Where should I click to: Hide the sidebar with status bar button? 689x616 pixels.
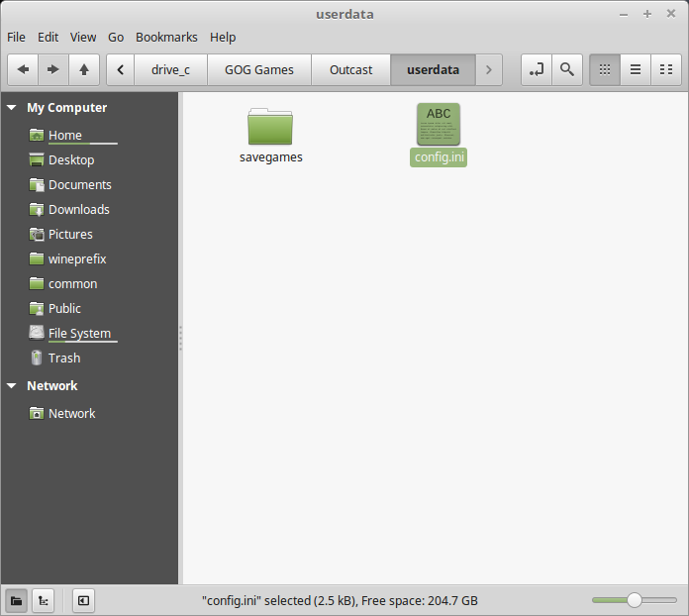pyautogui.click(x=83, y=600)
